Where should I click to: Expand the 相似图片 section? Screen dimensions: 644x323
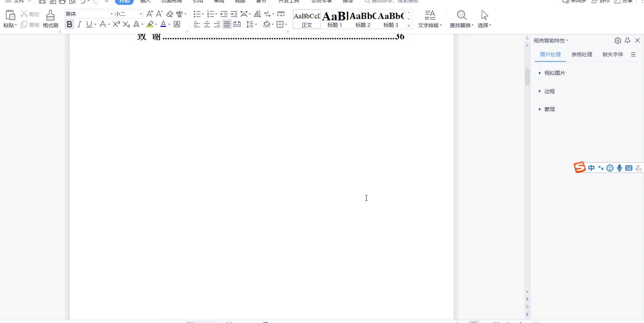(555, 73)
